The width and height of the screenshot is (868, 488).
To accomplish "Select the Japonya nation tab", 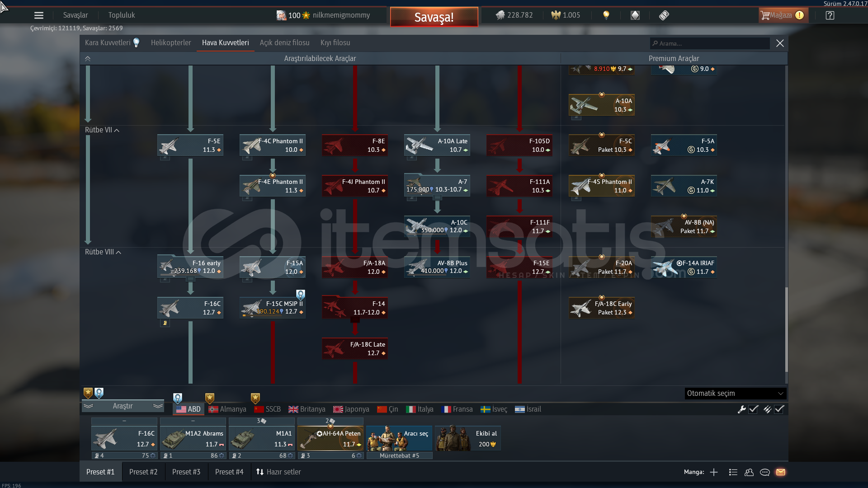I will (351, 409).
